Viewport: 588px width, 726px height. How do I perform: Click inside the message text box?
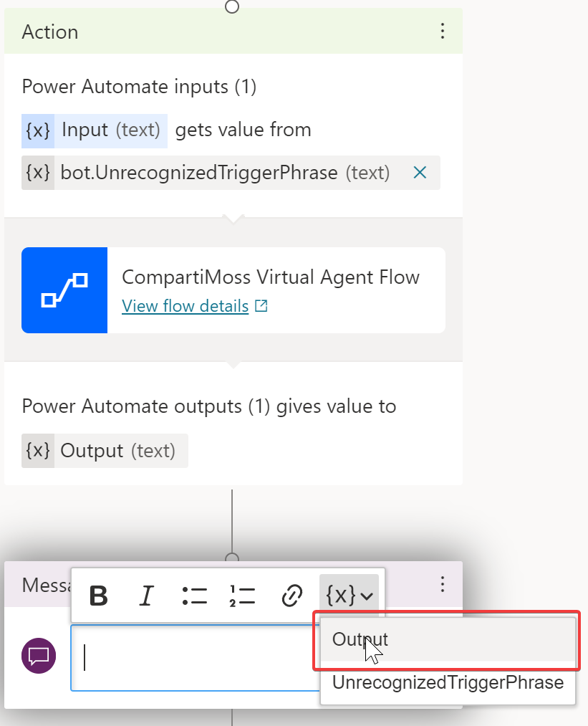(193, 657)
